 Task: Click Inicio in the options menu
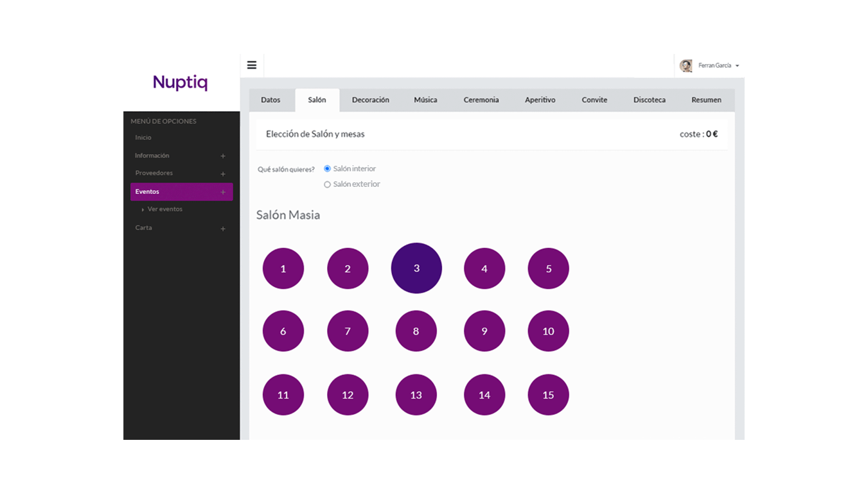point(142,137)
